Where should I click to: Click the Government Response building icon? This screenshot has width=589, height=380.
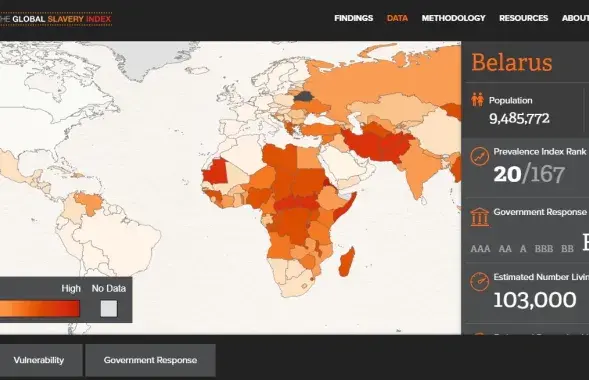point(480,217)
